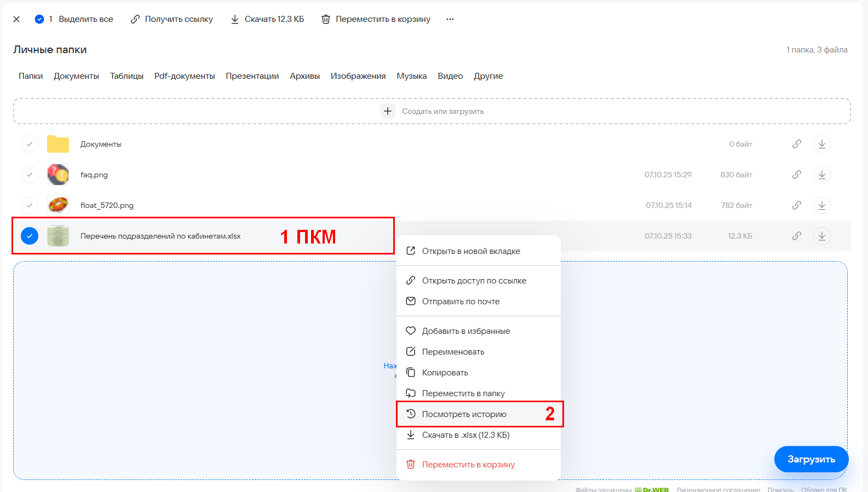868x492 pixels.
Task: Open the float_5720.png thumbnail
Action: (58, 205)
